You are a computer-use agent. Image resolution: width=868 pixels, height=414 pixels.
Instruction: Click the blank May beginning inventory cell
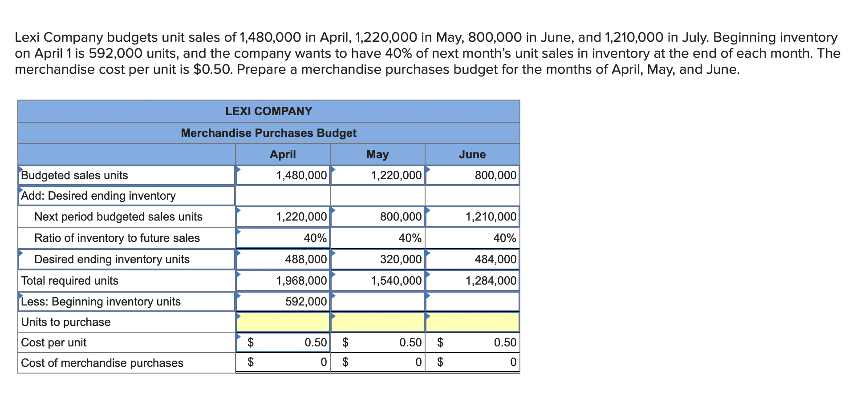377,301
